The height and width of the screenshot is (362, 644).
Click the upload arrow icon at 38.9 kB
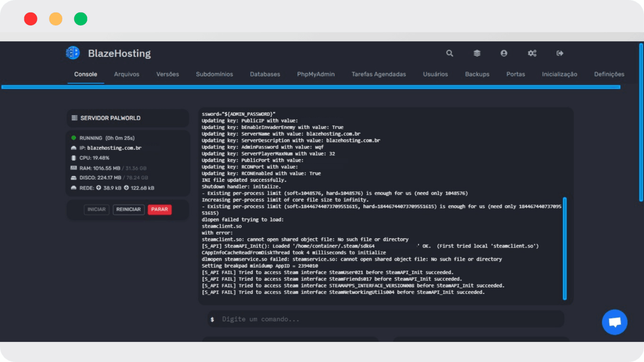[x=98, y=188]
